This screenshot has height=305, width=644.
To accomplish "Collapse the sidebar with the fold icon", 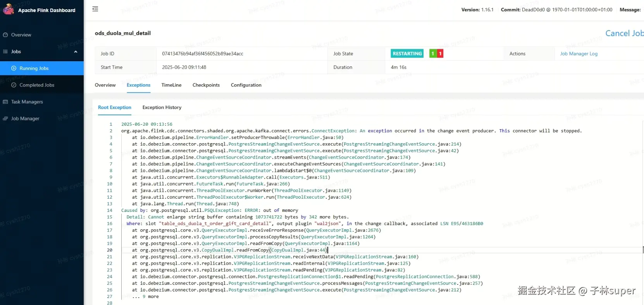I will click(x=95, y=9).
